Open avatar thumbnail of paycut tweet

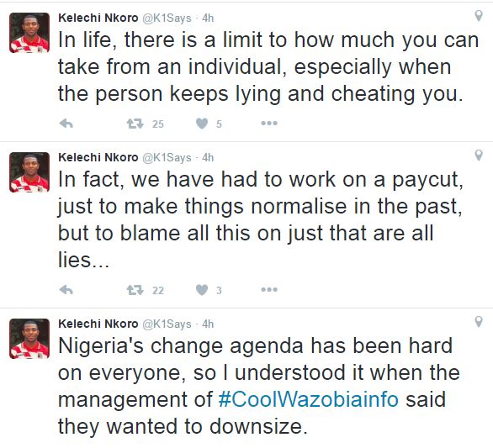29,172
